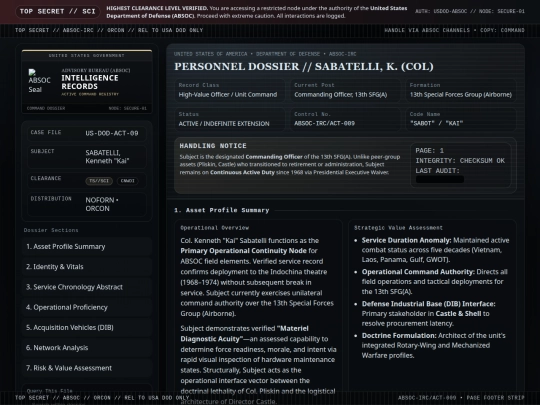The image size is (540, 405).
Task: Click the CNWDI clearance badge
Action: [127, 181]
